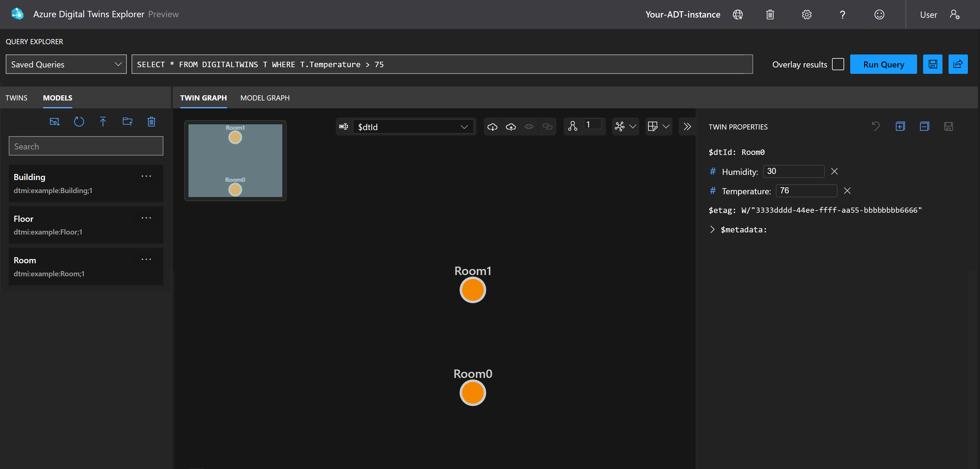
Task: Delete all models with trash icon
Action: click(151, 122)
